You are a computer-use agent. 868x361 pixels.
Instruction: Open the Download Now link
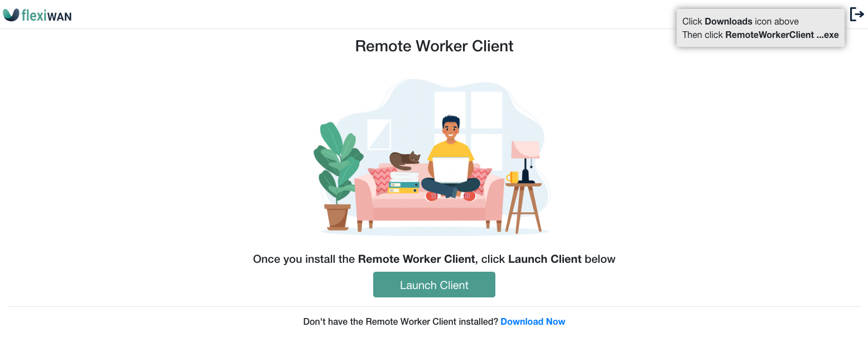533,321
